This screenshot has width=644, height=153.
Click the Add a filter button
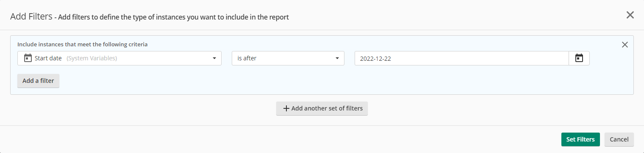point(38,81)
